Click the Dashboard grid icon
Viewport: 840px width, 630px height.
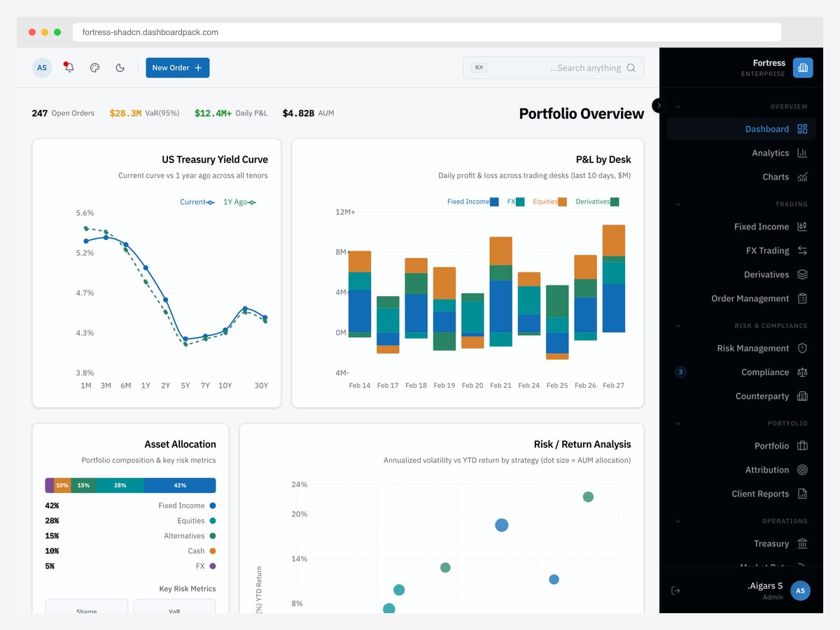(802, 129)
